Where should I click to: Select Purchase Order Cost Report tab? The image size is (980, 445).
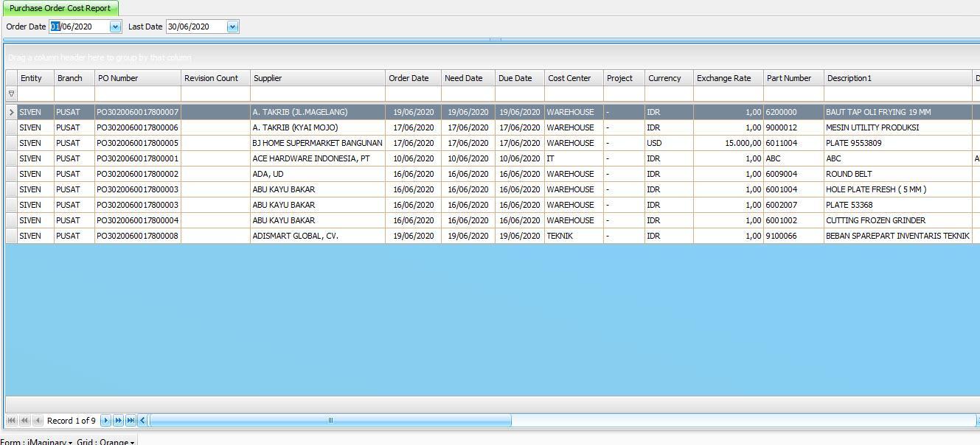tap(60, 8)
